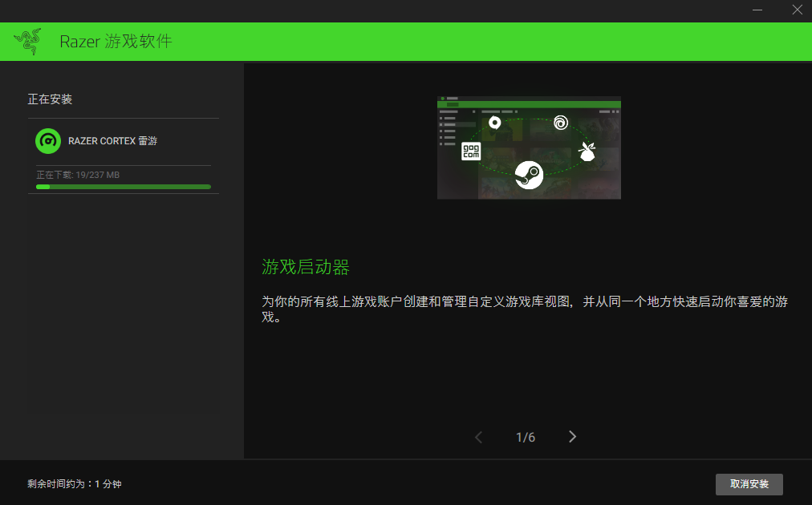Click the loot-sack launcher icon in the illustration
This screenshot has height=505, width=812.
(x=587, y=151)
